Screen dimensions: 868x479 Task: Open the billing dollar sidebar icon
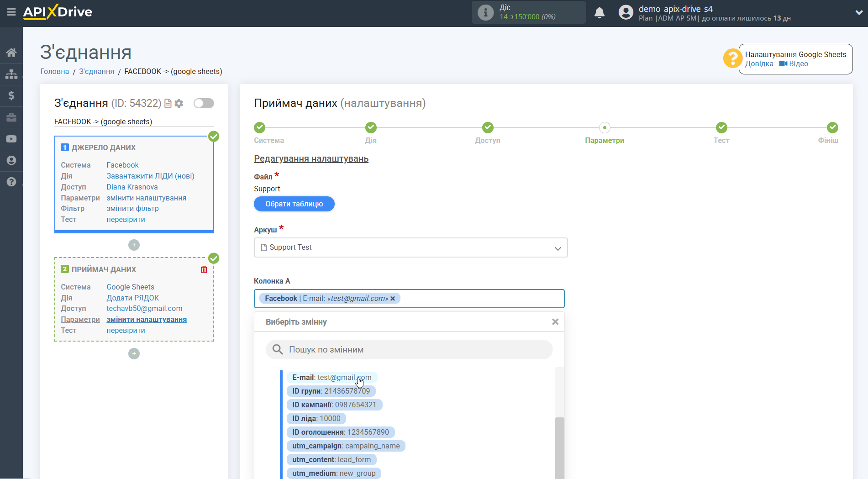pyautogui.click(x=11, y=95)
